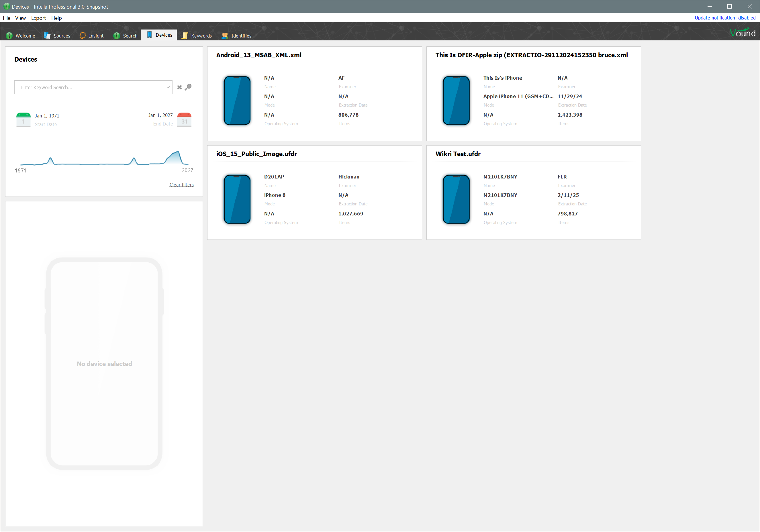This screenshot has height=532, width=760.
Task: Click the largest peak on the date timeline
Action: click(x=178, y=153)
